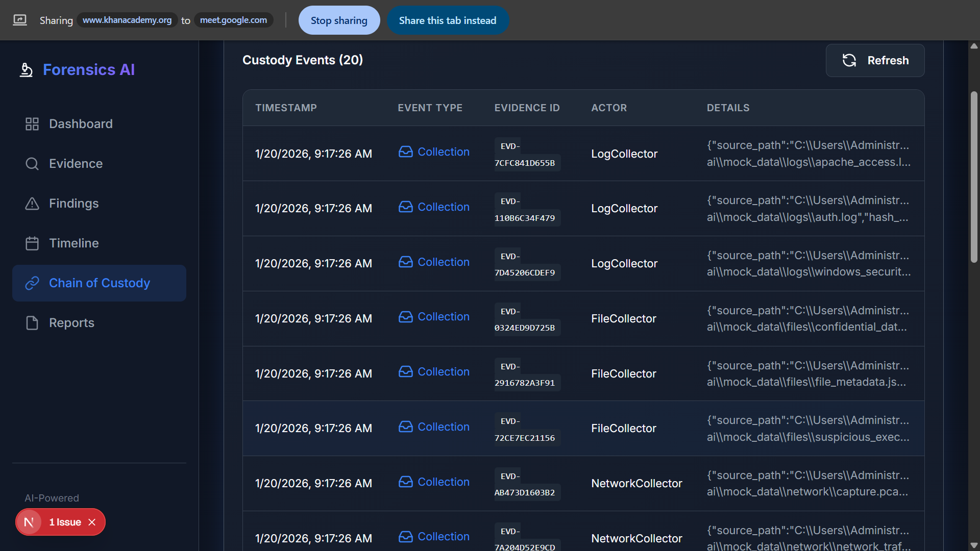
Task: Click the Forensics AI microscope logo icon
Action: tap(26, 70)
